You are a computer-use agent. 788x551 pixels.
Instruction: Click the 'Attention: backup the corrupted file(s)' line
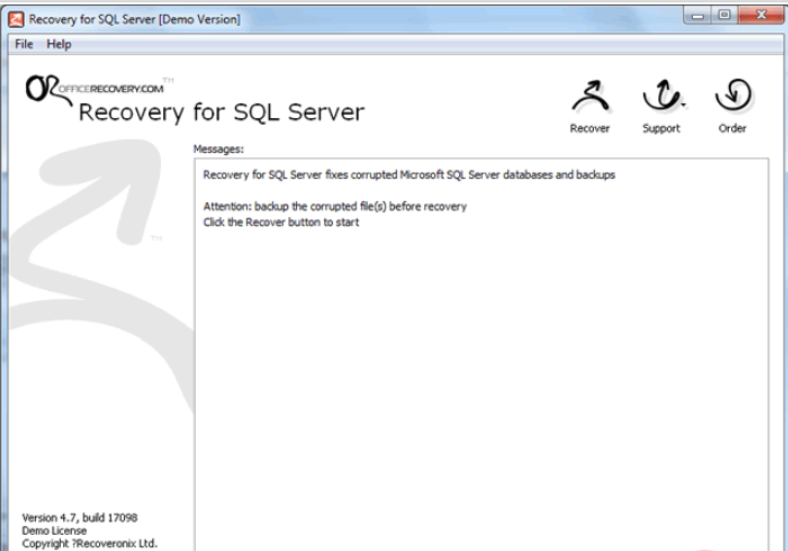click(335, 207)
